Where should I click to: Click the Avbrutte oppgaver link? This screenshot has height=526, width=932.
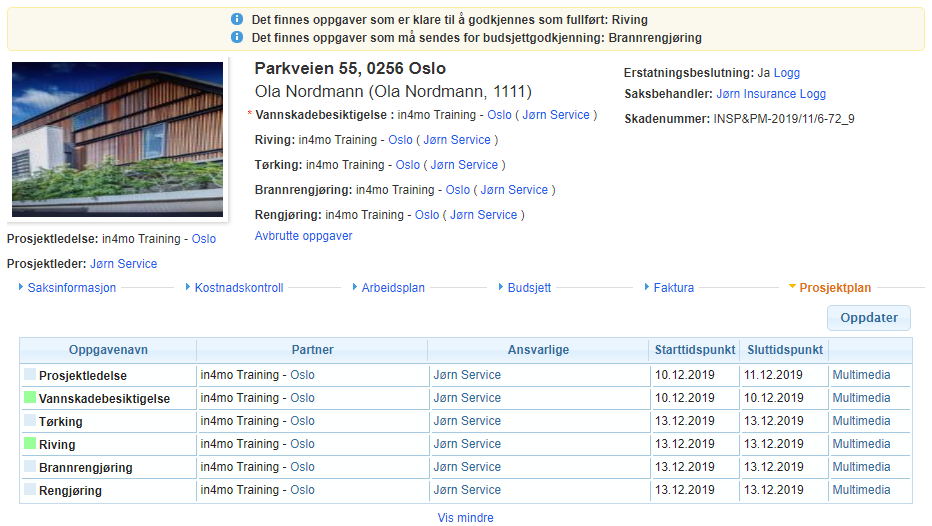[x=303, y=236]
